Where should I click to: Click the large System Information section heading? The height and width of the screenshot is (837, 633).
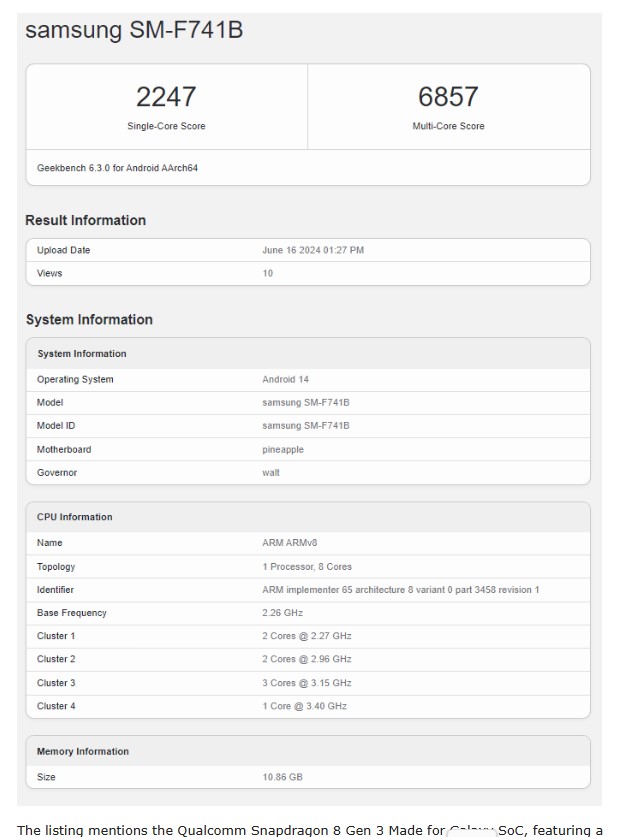[89, 320]
